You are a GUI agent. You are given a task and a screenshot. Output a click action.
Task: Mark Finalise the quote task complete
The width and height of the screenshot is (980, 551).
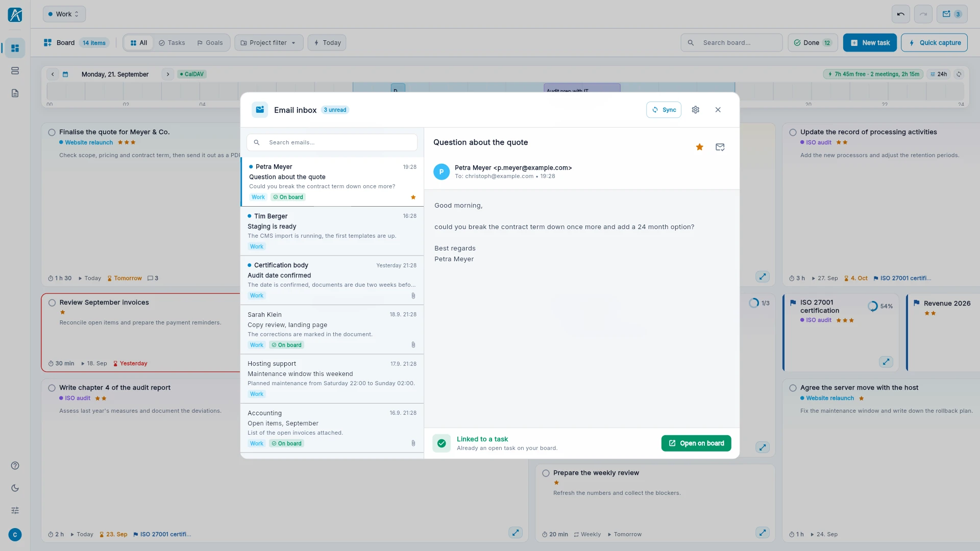point(52,132)
